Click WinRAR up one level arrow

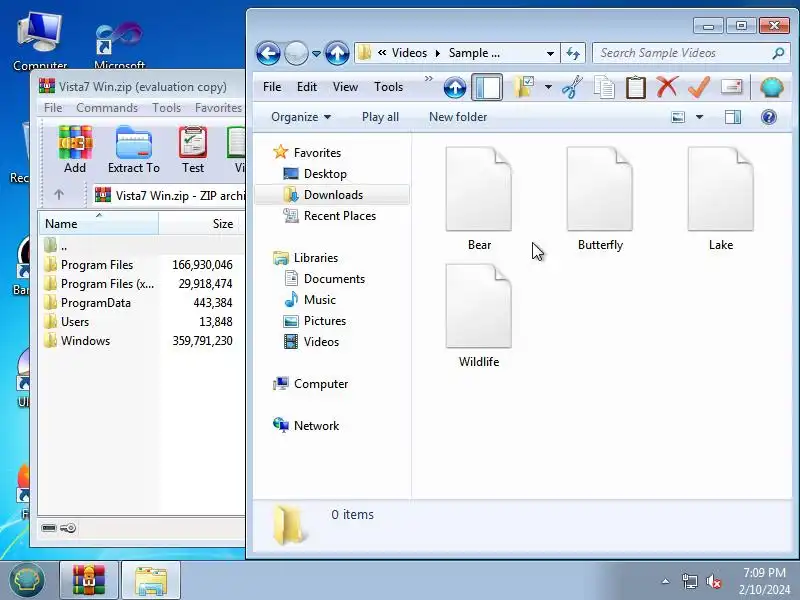click(59, 195)
